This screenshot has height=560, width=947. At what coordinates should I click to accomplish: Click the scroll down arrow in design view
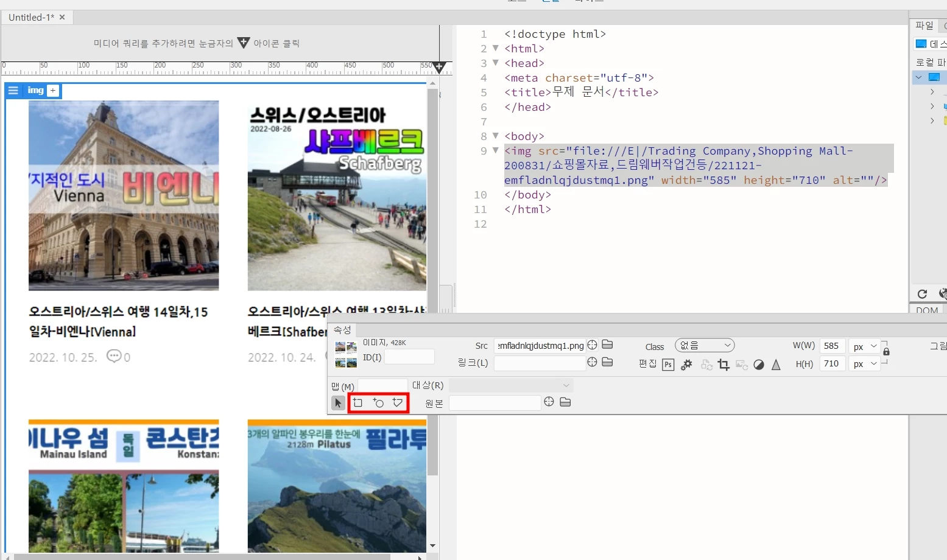(432, 545)
